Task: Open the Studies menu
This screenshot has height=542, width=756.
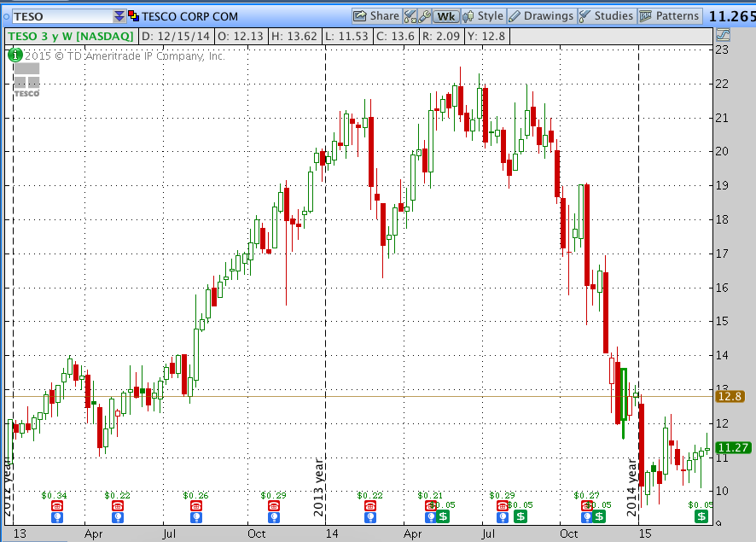Action: [x=607, y=16]
